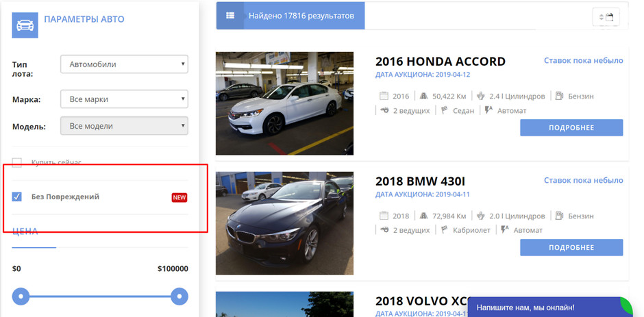Open the Тип лота dropdown
The width and height of the screenshot is (644, 317).
pos(124,64)
